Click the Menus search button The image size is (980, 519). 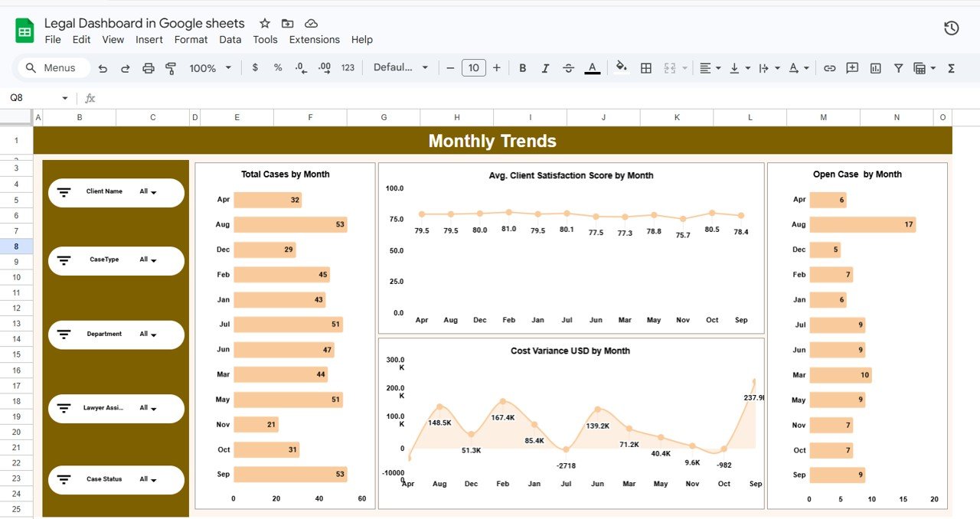[x=51, y=67]
